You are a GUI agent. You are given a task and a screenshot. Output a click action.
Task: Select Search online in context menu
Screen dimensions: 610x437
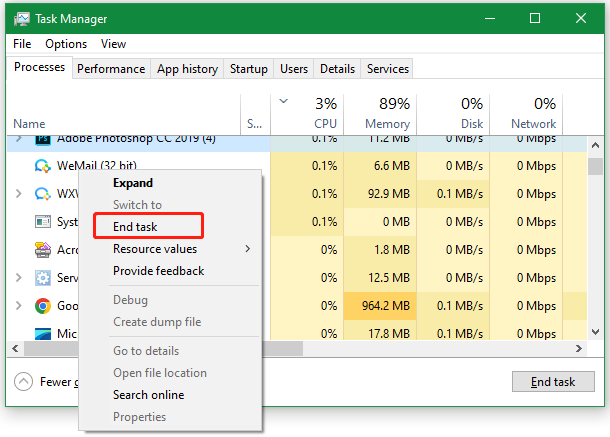pyautogui.click(x=148, y=395)
